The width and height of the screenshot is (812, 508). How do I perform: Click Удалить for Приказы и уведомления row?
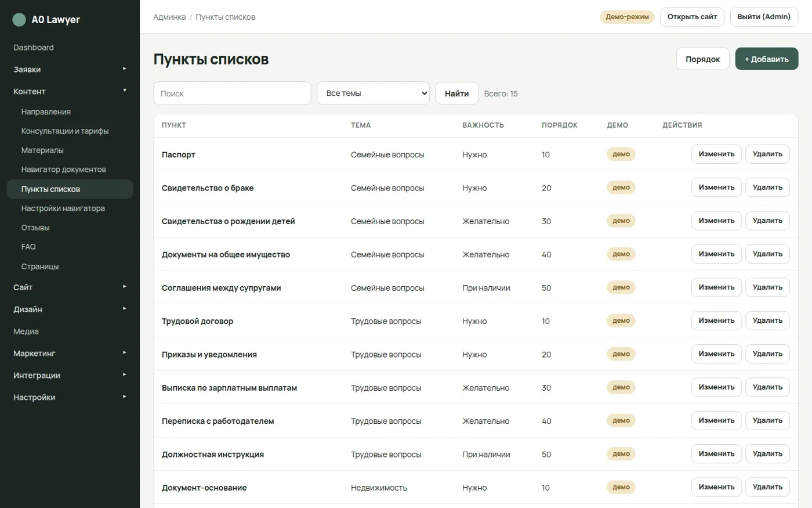767,354
